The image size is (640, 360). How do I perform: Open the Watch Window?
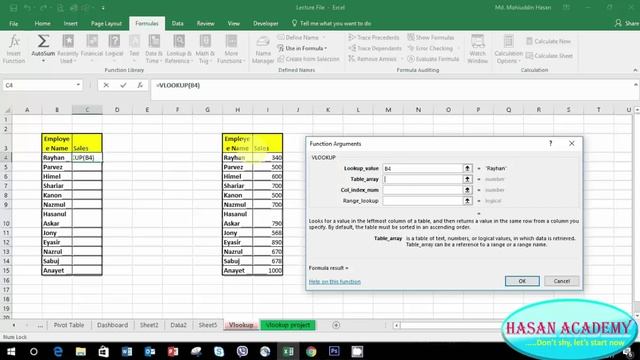point(478,49)
